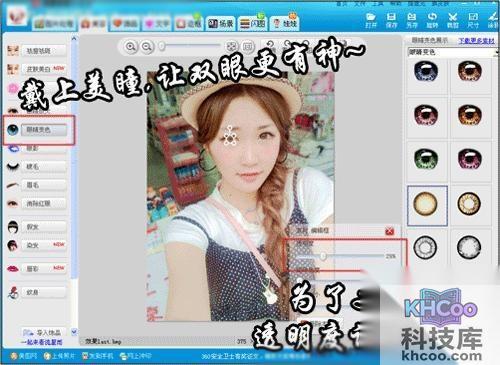The width and height of the screenshot is (500, 365).
Task: Click the app logo at top left
Action: pos(17,15)
